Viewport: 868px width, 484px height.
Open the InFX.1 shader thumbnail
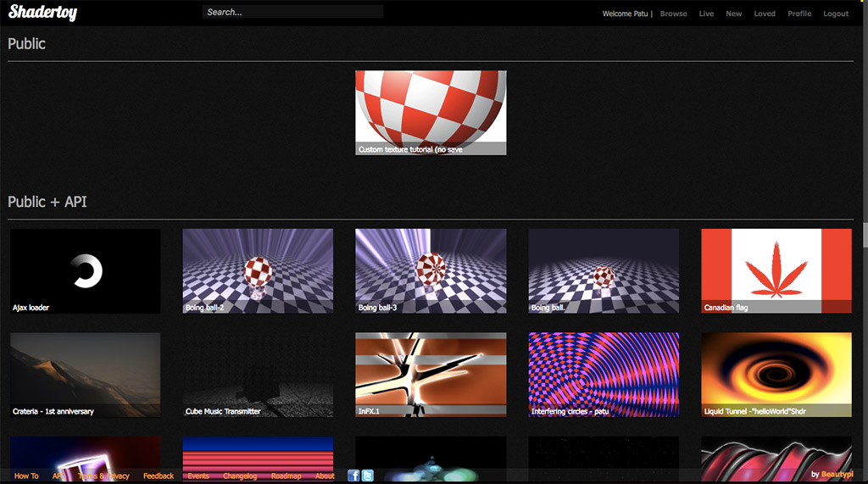tap(431, 375)
